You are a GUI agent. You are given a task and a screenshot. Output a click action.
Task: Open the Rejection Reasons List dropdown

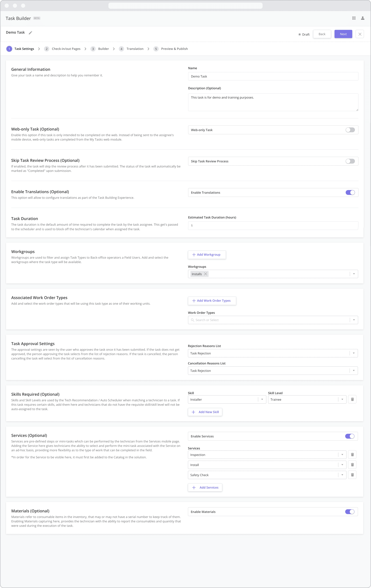pyautogui.click(x=353, y=353)
